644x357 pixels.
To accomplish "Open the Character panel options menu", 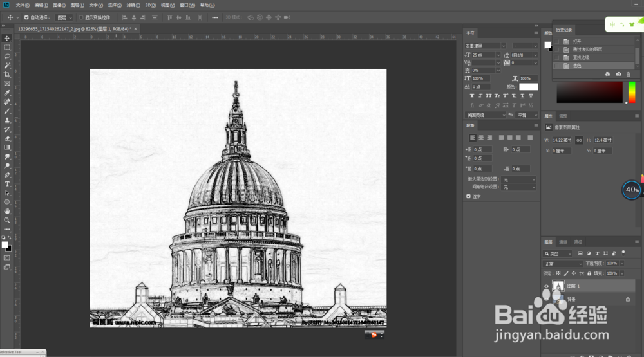I will (x=536, y=33).
